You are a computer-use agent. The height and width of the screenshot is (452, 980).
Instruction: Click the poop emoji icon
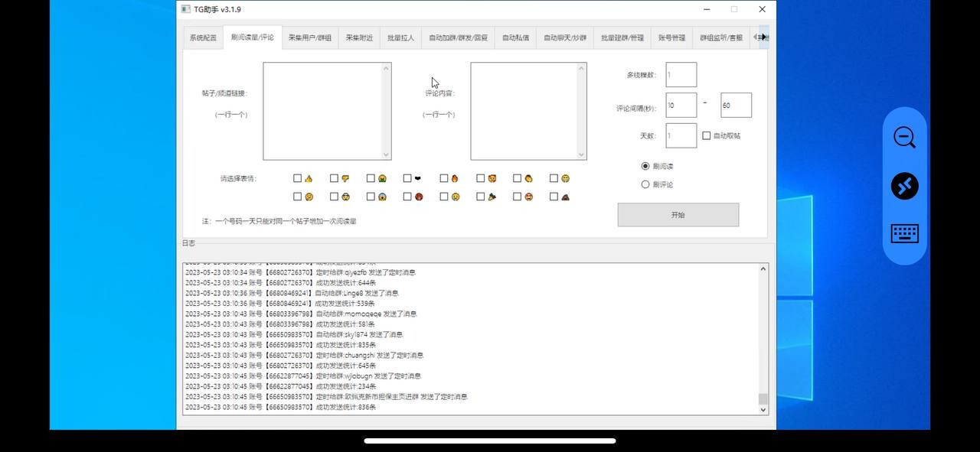click(x=567, y=197)
